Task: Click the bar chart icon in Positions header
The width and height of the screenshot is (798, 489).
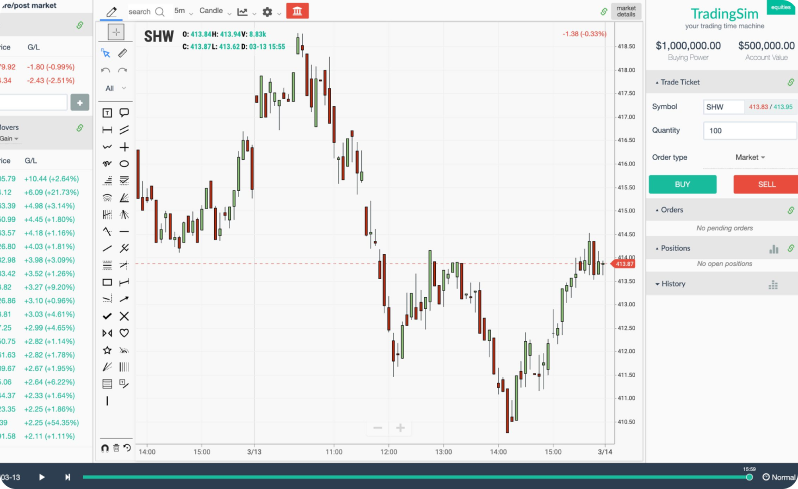Action: (x=774, y=249)
